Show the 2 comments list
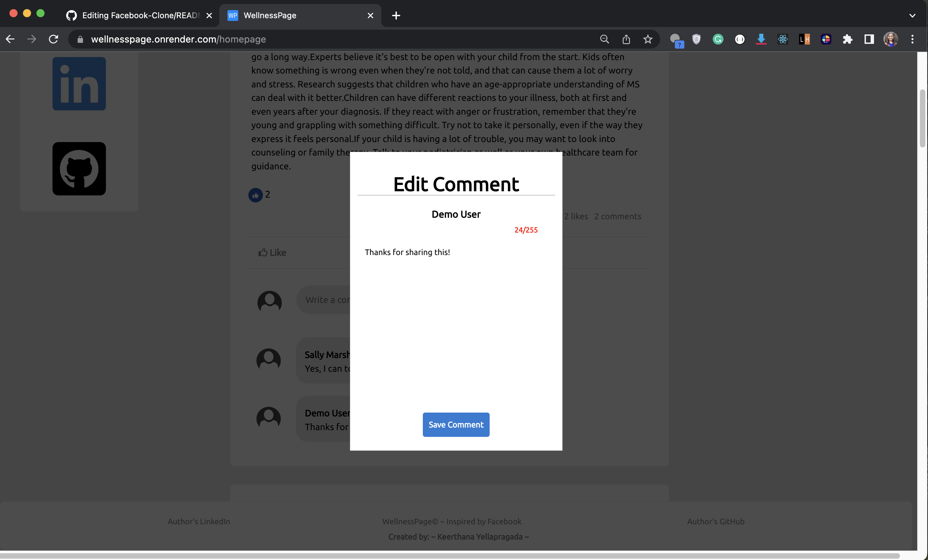This screenshot has height=560, width=928. [617, 216]
